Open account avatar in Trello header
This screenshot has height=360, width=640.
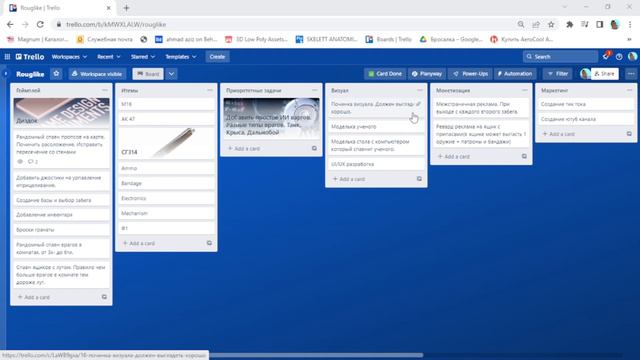[x=632, y=57]
